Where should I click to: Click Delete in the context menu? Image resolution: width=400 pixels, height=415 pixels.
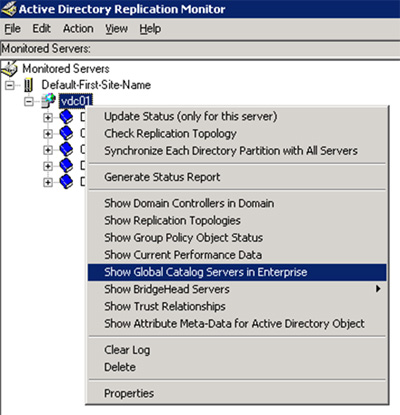click(237, 367)
